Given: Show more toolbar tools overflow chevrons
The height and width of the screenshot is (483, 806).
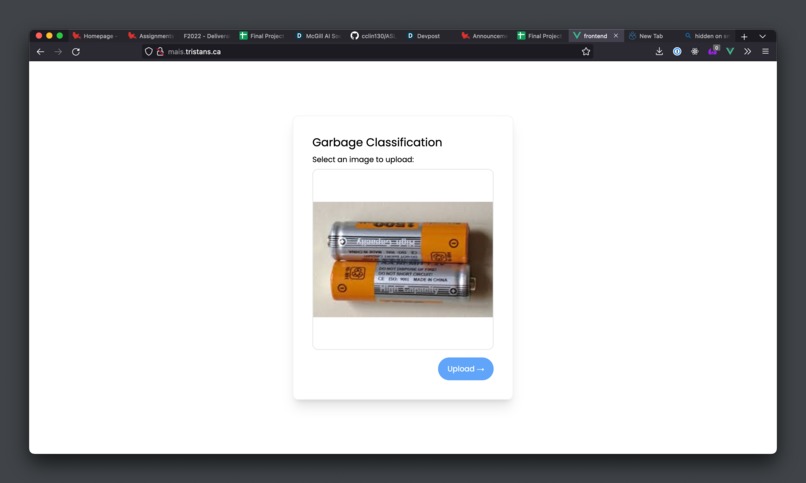Looking at the screenshot, I should point(747,51).
